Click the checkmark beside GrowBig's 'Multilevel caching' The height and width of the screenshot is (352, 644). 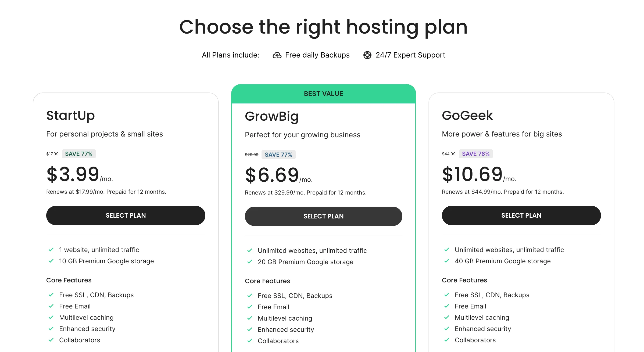(x=250, y=318)
